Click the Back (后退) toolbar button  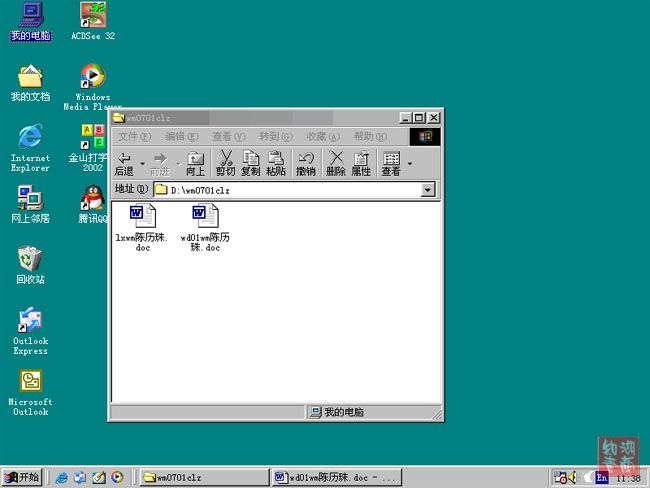coord(124,163)
